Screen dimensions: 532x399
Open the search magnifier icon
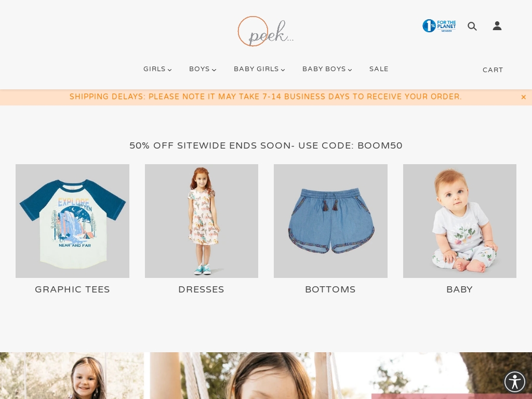click(x=472, y=26)
